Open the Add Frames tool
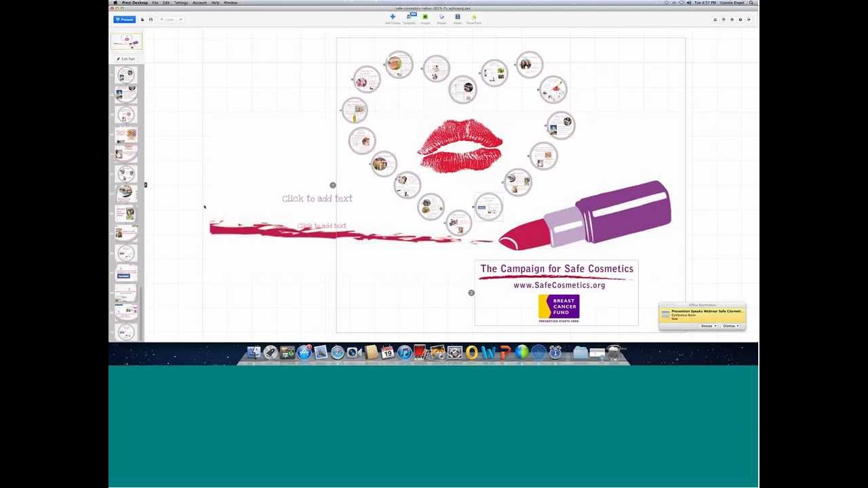Screen dimensions: 868x488 click(392, 19)
